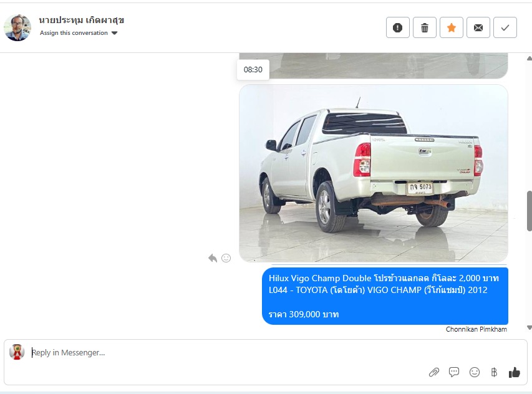The height and width of the screenshot is (394, 532).
Task: Mark conversation as spam with exclamation icon
Action: 398,27
